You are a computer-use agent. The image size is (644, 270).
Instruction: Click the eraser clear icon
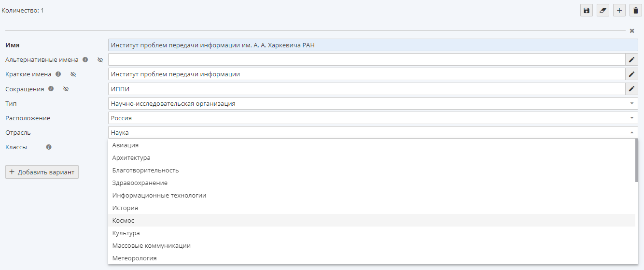pyautogui.click(x=603, y=10)
